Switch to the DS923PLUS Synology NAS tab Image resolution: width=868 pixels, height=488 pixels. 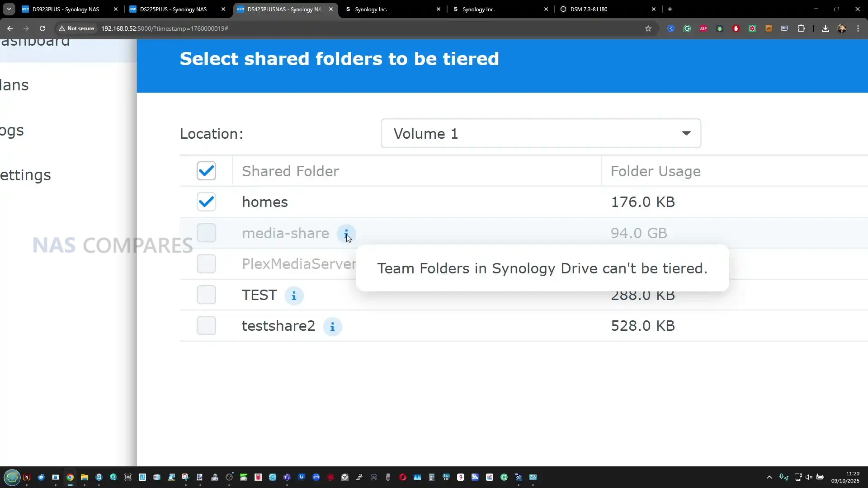(x=66, y=9)
